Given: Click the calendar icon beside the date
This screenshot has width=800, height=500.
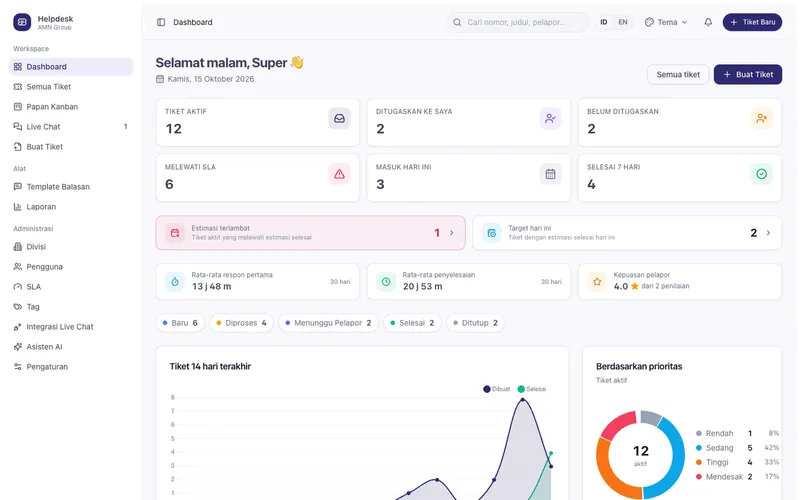Looking at the screenshot, I should click(x=160, y=79).
